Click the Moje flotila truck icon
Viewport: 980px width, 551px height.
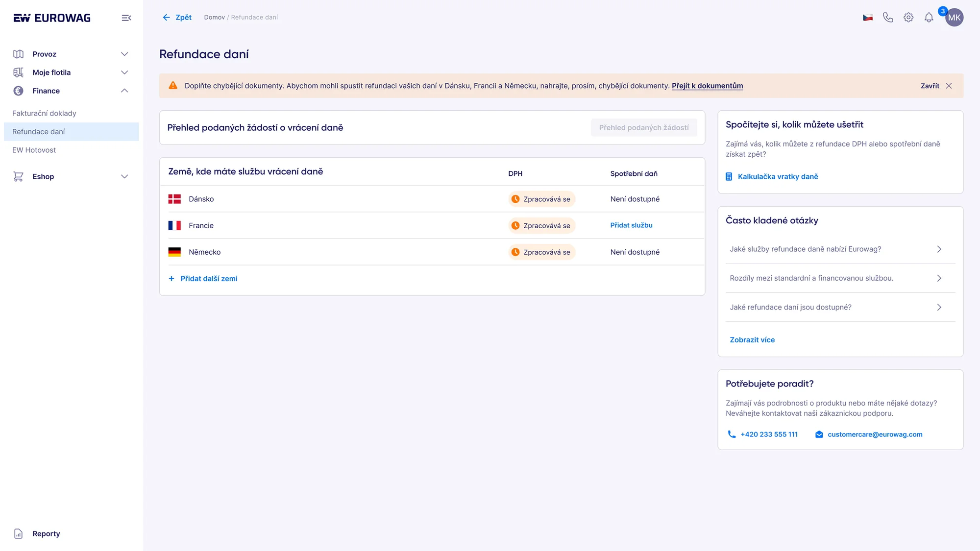point(19,72)
